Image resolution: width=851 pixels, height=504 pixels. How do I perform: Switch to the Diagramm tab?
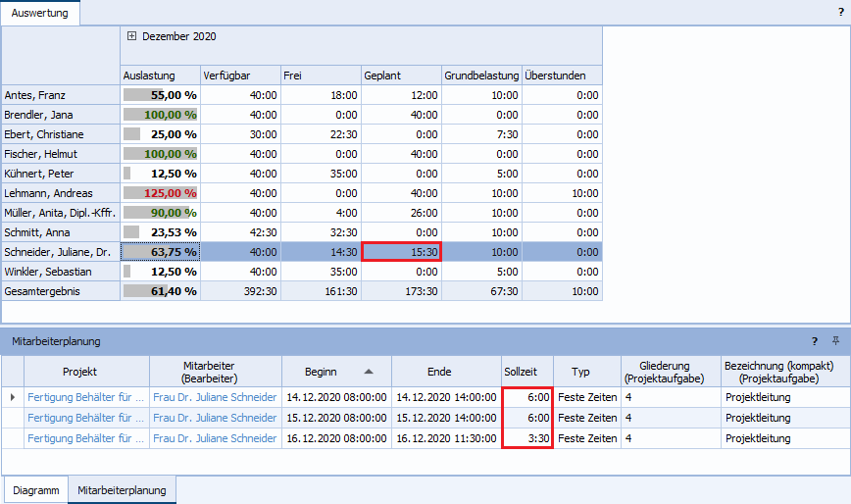(x=36, y=490)
